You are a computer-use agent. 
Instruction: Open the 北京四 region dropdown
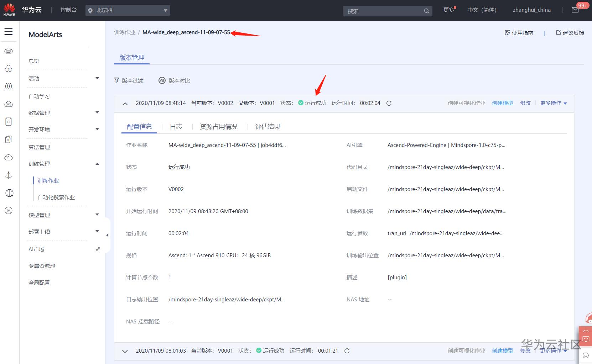click(128, 10)
